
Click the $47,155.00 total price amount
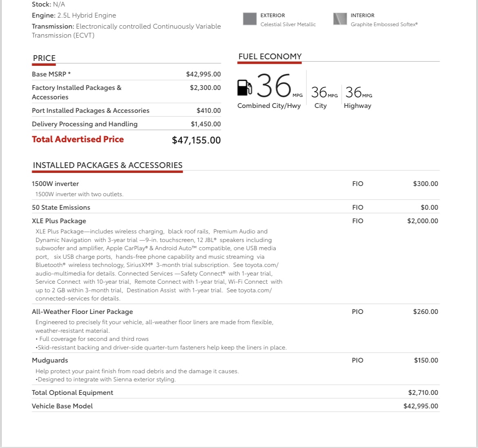[196, 140]
